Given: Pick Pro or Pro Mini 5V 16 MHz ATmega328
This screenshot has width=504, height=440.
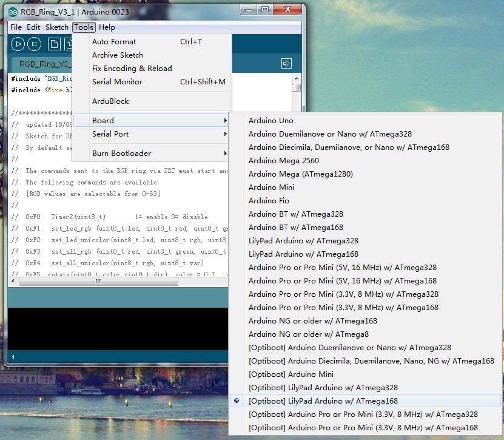Looking at the screenshot, I should 365,267.
